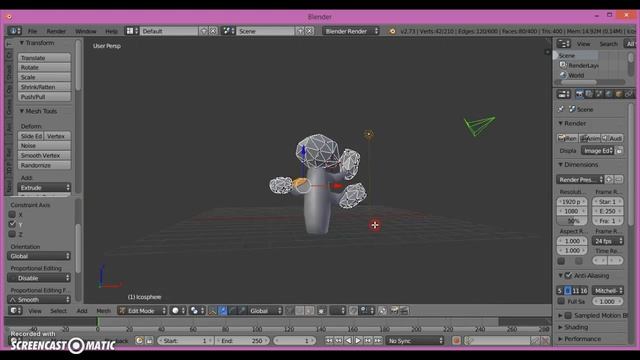Enable the Z constraint axis checkbox
The height and width of the screenshot is (360, 640).
(12, 234)
